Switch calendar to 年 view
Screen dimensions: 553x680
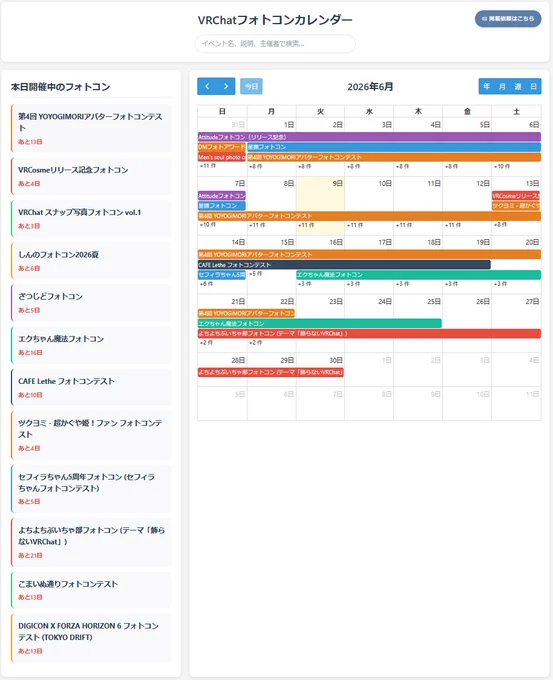[x=487, y=86]
